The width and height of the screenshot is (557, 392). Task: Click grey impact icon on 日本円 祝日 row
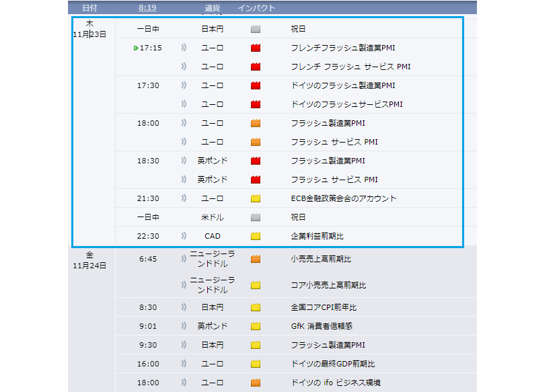click(x=256, y=29)
